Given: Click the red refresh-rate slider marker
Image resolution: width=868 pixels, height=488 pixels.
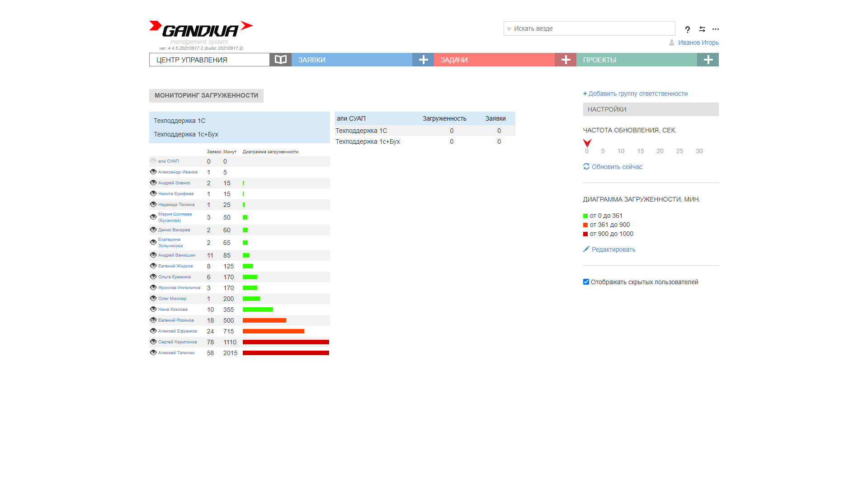Looking at the screenshot, I should click(x=587, y=143).
